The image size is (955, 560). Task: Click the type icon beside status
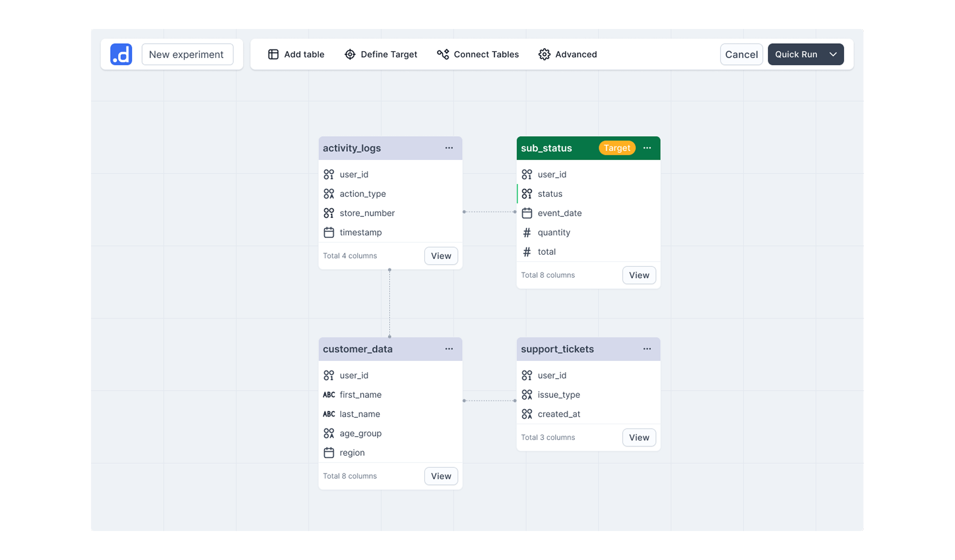pyautogui.click(x=527, y=194)
